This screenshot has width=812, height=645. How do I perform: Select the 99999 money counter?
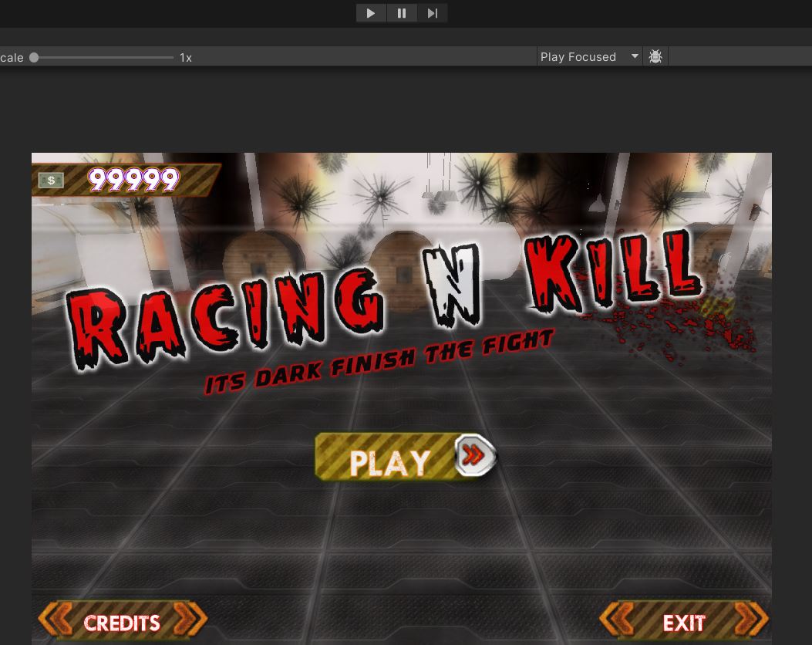134,180
